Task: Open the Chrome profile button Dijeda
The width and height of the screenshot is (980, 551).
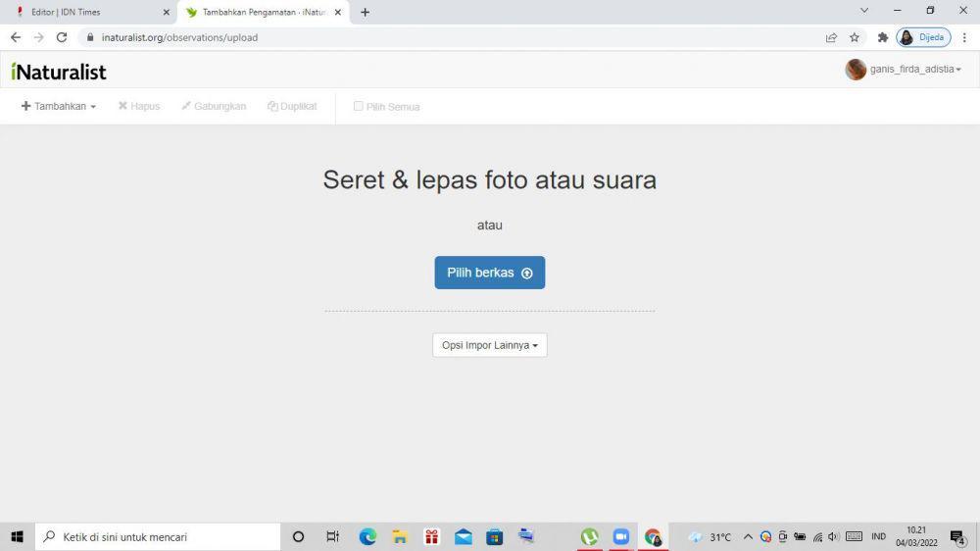Action: 924,37
